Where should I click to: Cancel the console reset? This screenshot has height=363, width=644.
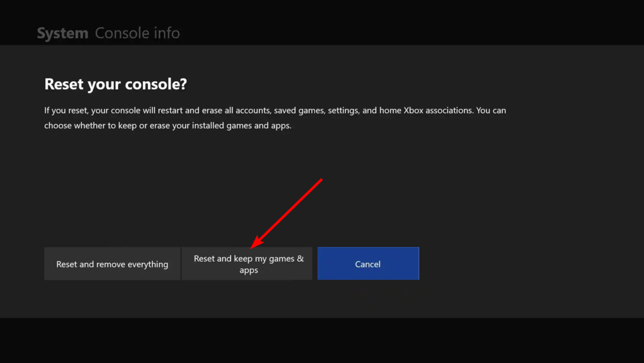coord(368,264)
